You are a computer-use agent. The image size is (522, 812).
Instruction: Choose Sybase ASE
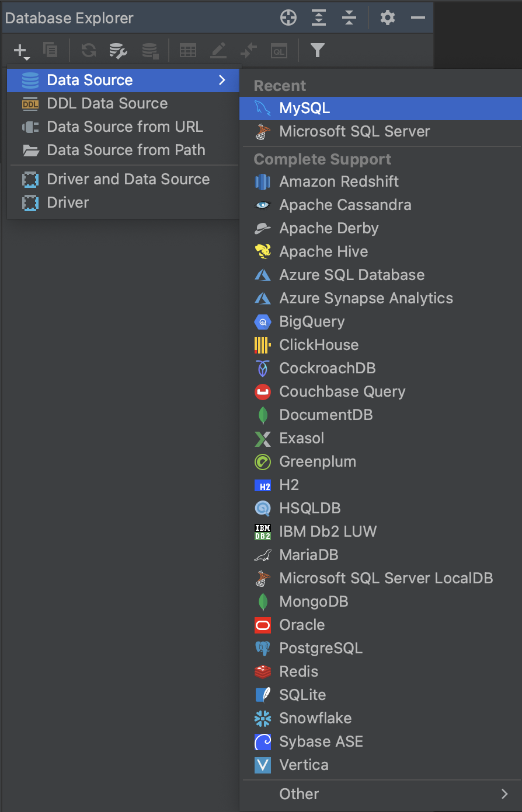click(381, 741)
